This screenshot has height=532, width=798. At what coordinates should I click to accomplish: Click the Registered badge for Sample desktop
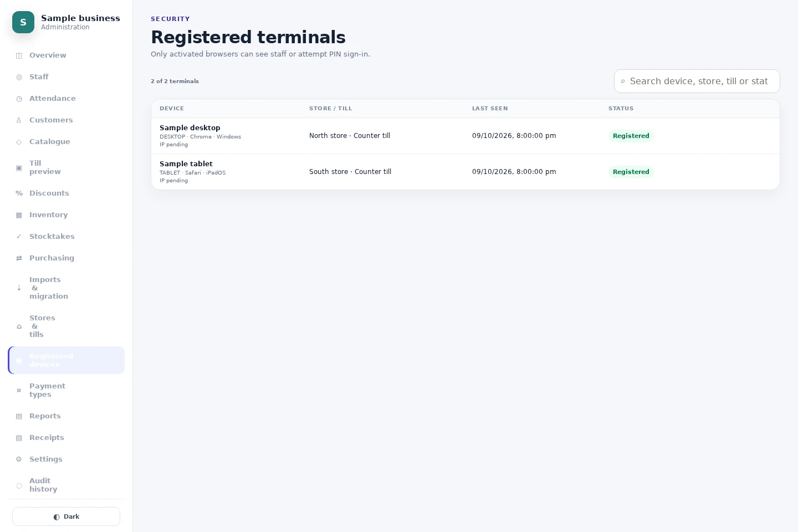(631, 136)
